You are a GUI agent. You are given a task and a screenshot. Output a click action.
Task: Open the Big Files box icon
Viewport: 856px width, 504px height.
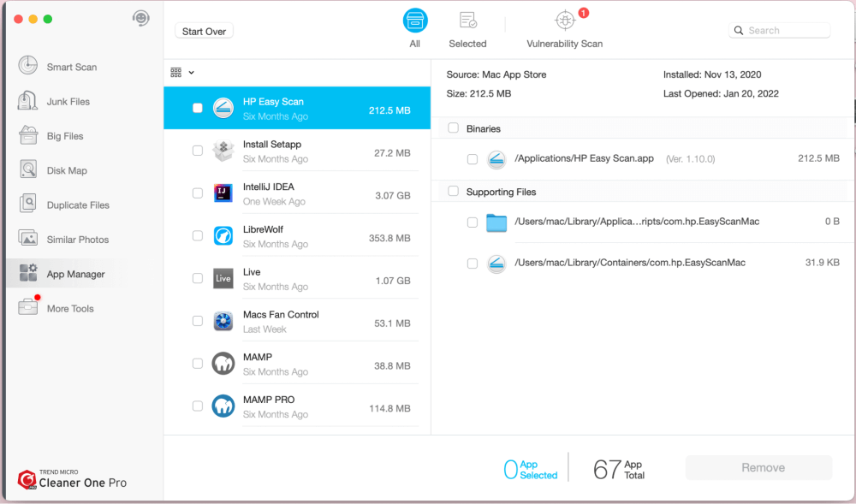click(x=28, y=135)
